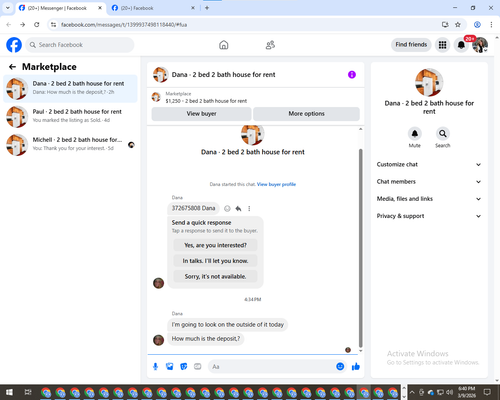Open conversation info purple icon
The image size is (500, 400).
pyautogui.click(x=352, y=75)
